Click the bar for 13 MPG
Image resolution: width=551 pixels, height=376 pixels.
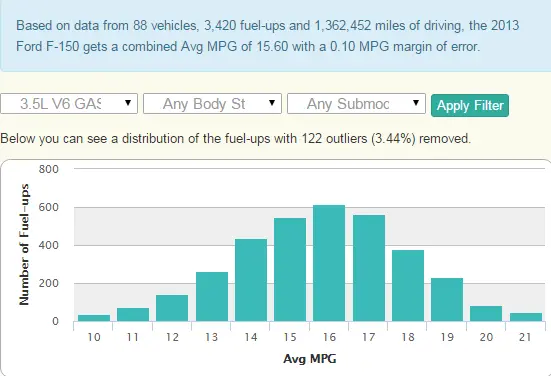(x=212, y=297)
